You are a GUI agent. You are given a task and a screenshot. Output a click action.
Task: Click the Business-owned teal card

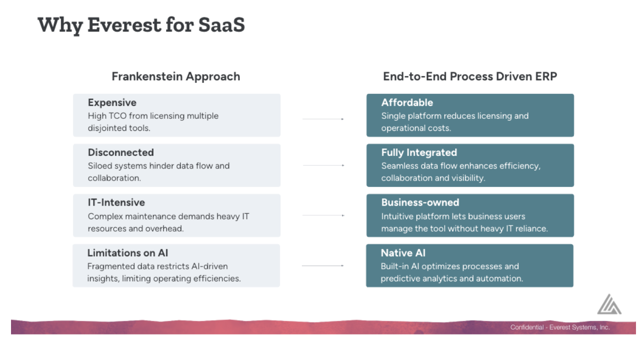point(470,216)
